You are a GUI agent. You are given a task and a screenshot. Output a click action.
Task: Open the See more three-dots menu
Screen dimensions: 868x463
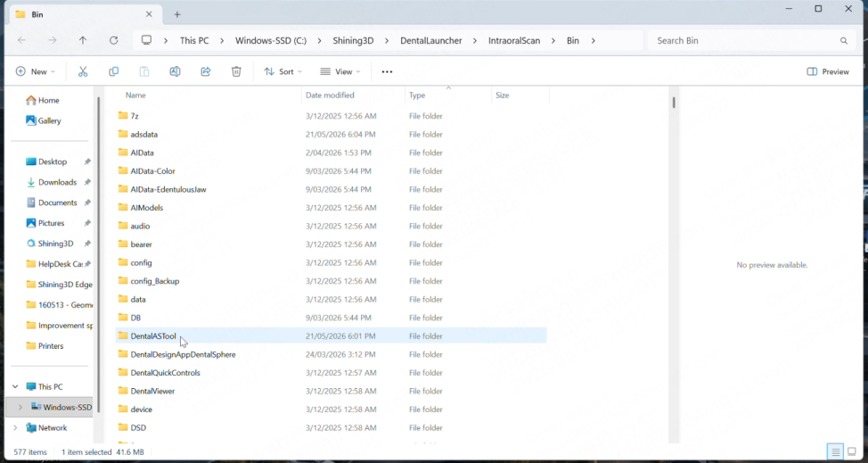click(x=387, y=71)
